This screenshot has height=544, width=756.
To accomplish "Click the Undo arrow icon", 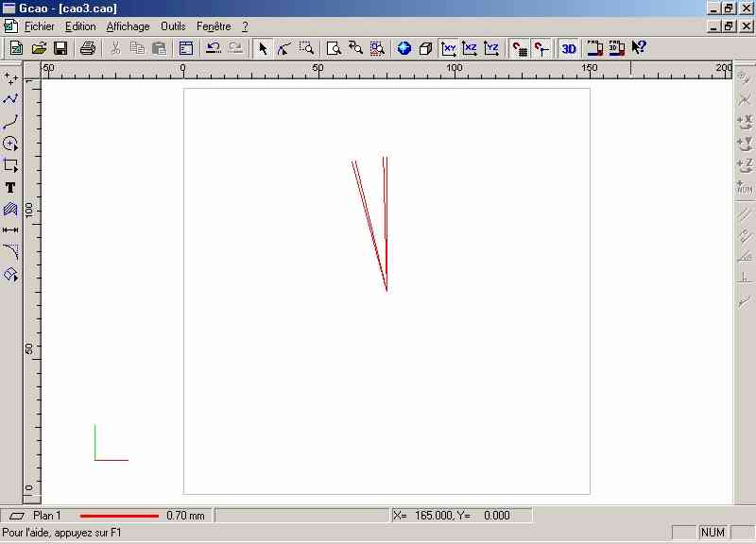I will point(213,48).
